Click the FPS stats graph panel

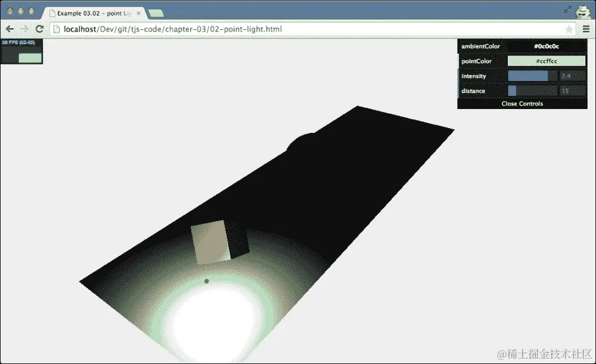point(21,51)
